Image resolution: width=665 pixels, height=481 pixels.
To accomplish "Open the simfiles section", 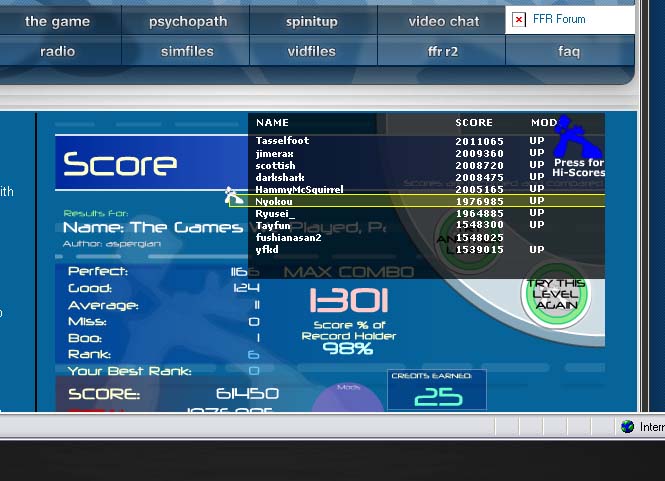I will coord(187,51).
